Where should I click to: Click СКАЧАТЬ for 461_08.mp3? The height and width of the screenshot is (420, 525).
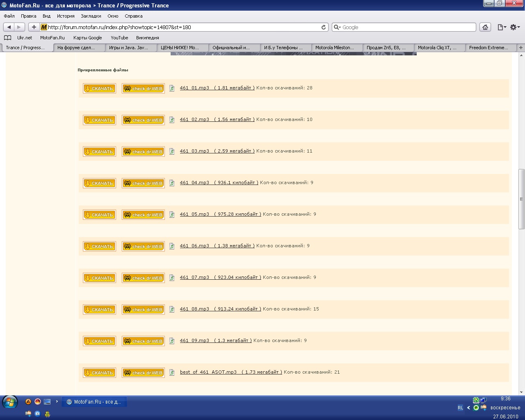(99, 310)
